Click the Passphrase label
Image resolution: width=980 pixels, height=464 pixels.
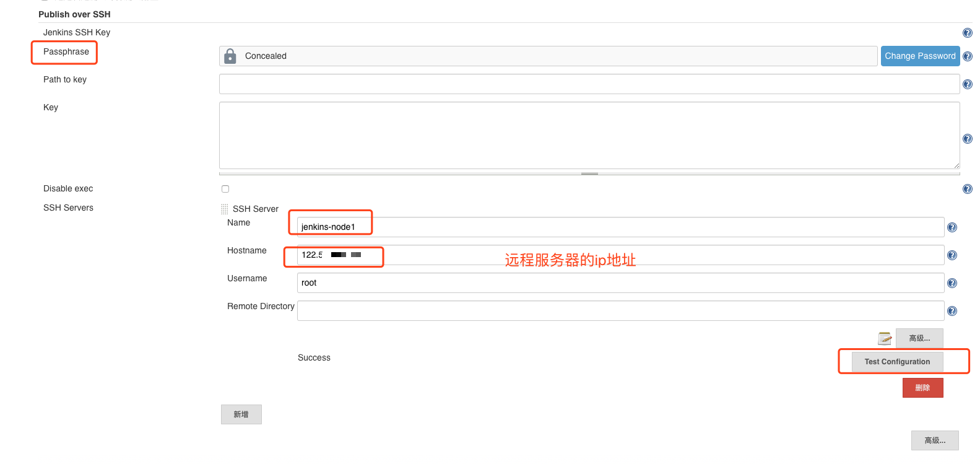pyautogui.click(x=66, y=52)
